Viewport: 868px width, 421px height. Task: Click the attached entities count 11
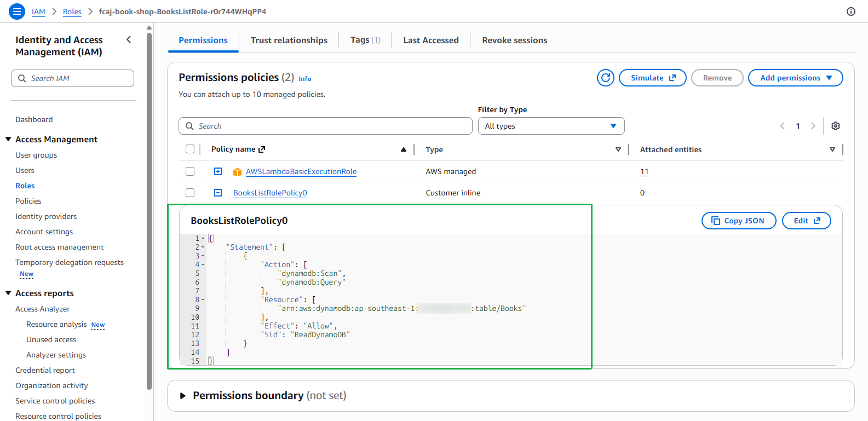[x=645, y=171]
